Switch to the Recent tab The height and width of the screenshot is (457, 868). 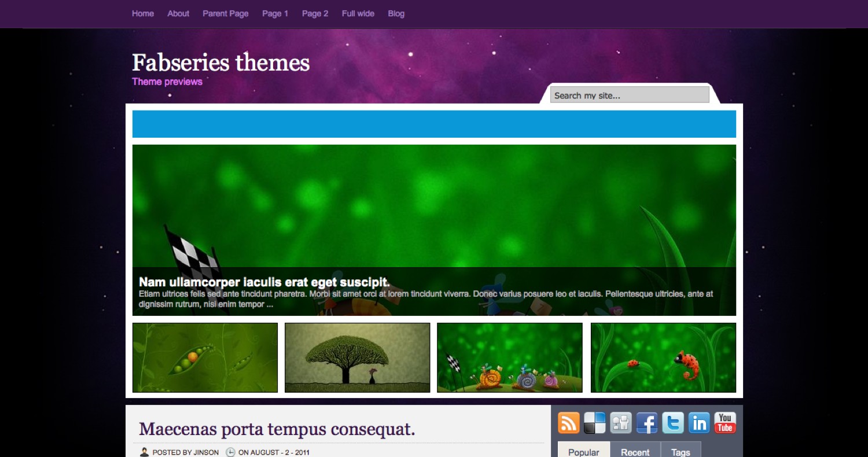[635, 452]
